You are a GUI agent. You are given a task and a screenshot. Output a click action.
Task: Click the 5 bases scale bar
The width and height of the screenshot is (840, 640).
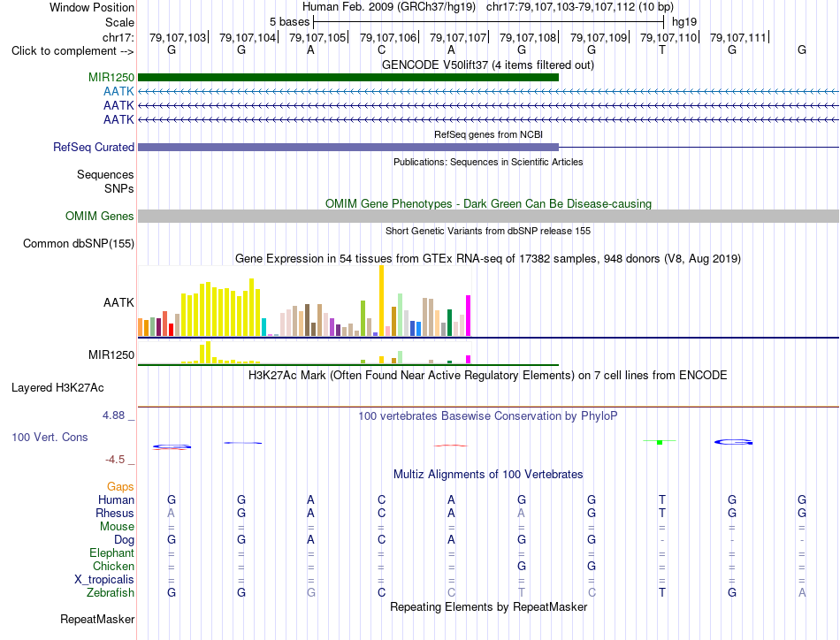pyautogui.click(x=489, y=22)
